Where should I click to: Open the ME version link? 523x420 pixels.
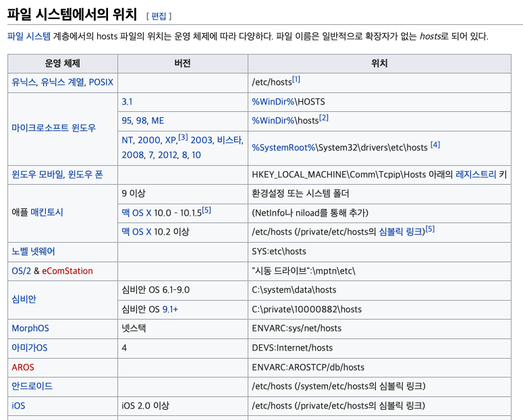158,121
